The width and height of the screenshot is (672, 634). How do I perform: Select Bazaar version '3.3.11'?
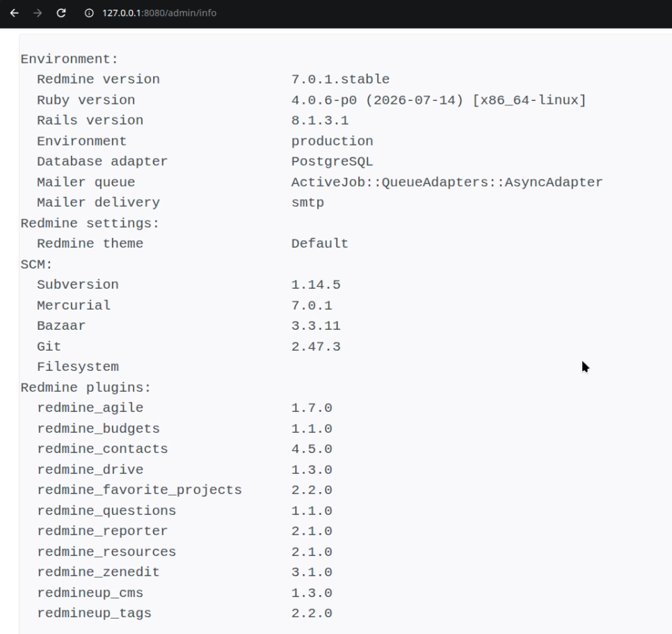[x=316, y=326]
